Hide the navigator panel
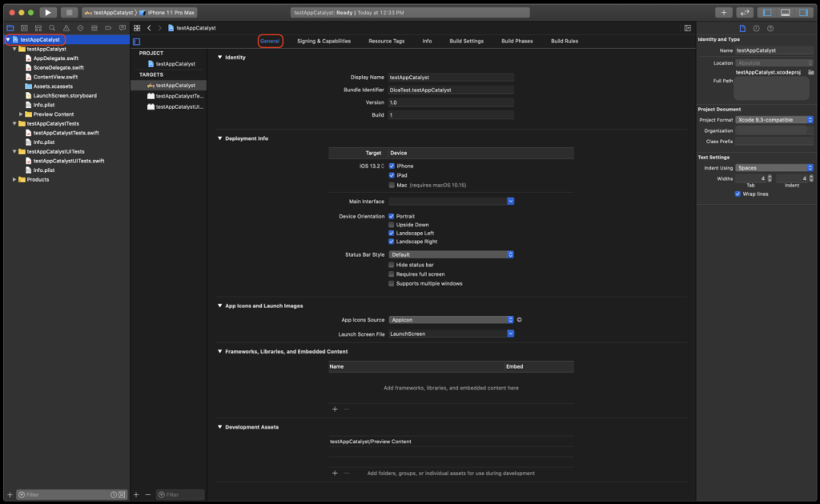 click(767, 13)
